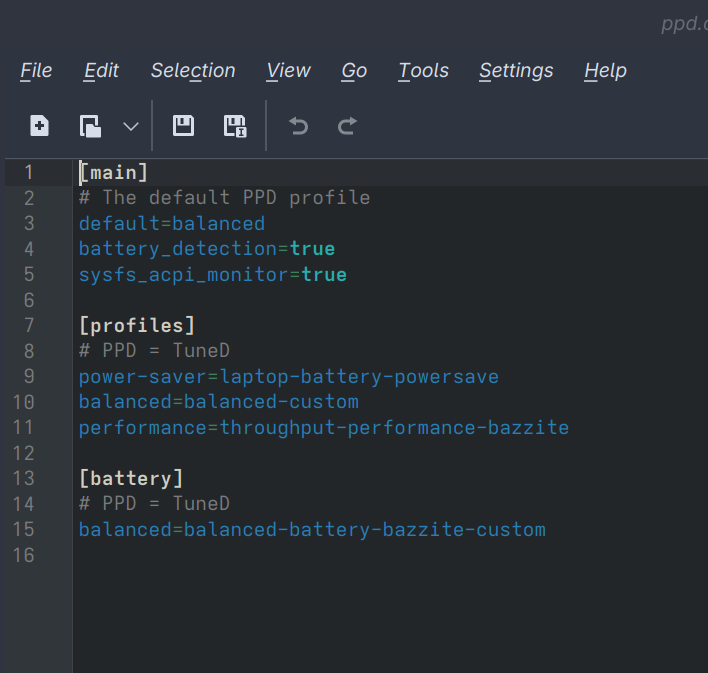The image size is (708, 673).
Task: Click the sysfs_acpi_monitor=true line
Action: pos(213,275)
